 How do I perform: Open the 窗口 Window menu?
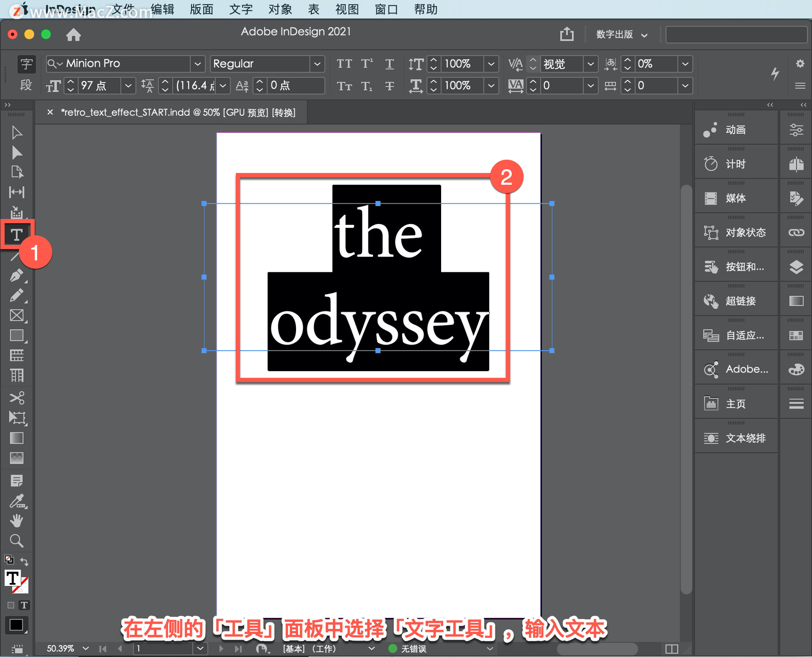tap(386, 9)
